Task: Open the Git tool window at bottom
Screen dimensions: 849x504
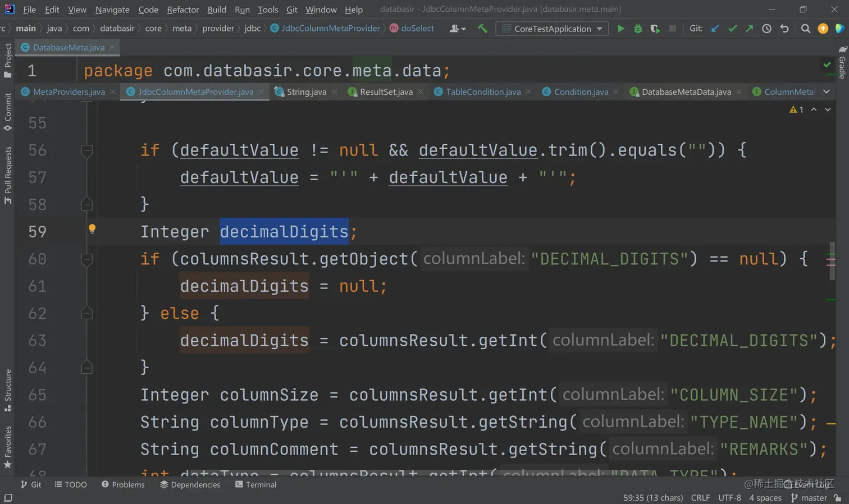Action: [31, 484]
